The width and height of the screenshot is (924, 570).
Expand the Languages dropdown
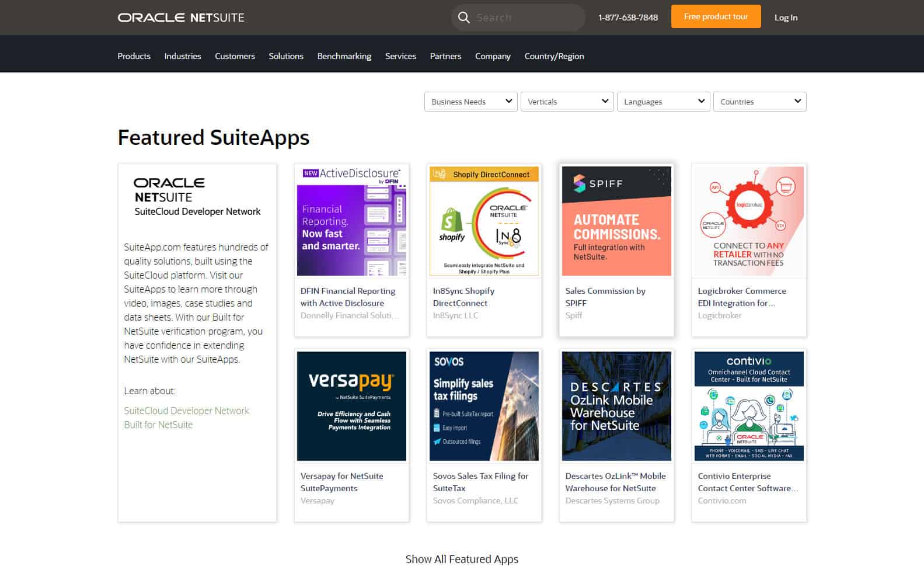point(663,102)
